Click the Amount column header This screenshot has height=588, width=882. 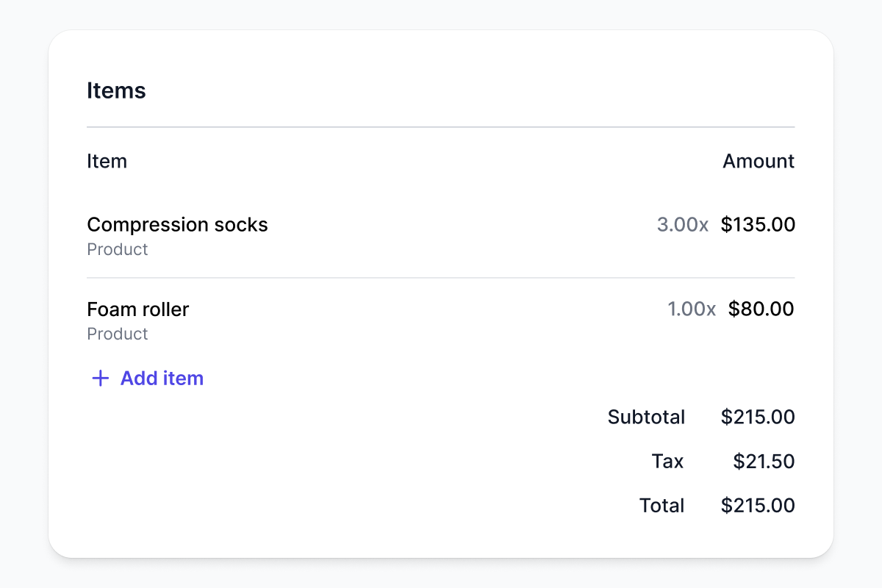click(758, 161)
